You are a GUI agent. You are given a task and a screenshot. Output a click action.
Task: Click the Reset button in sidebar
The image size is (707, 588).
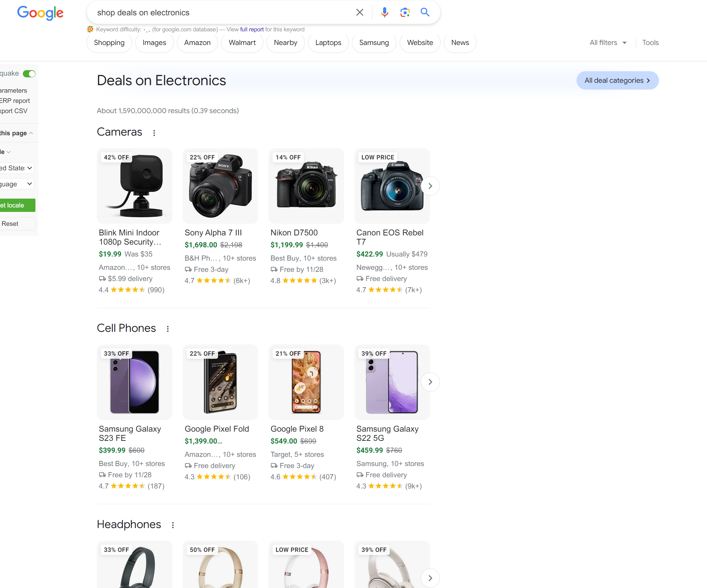tap(17, 224)
